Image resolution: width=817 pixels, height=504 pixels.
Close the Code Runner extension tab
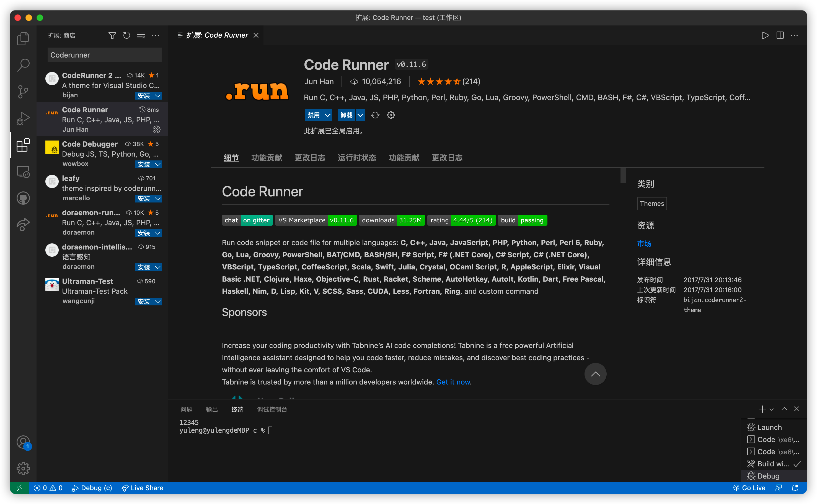pos(256,35)
